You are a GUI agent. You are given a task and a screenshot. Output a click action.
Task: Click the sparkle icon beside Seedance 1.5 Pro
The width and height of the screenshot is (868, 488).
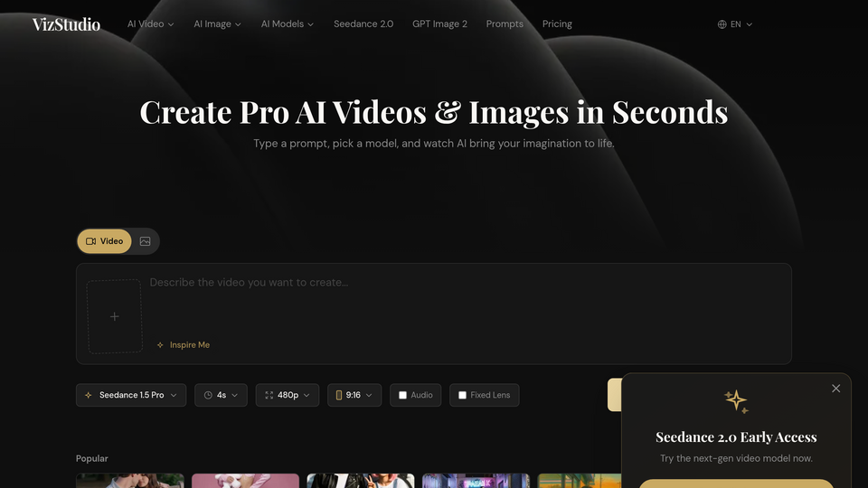coord(88,395)
